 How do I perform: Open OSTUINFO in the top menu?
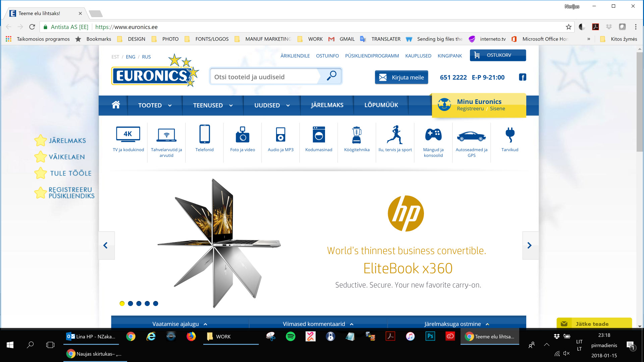(x=327, y=56)
